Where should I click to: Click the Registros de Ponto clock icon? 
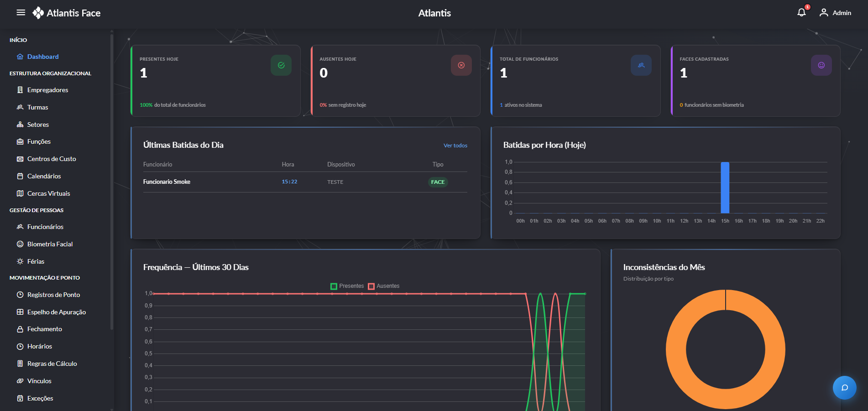(20, 295)
